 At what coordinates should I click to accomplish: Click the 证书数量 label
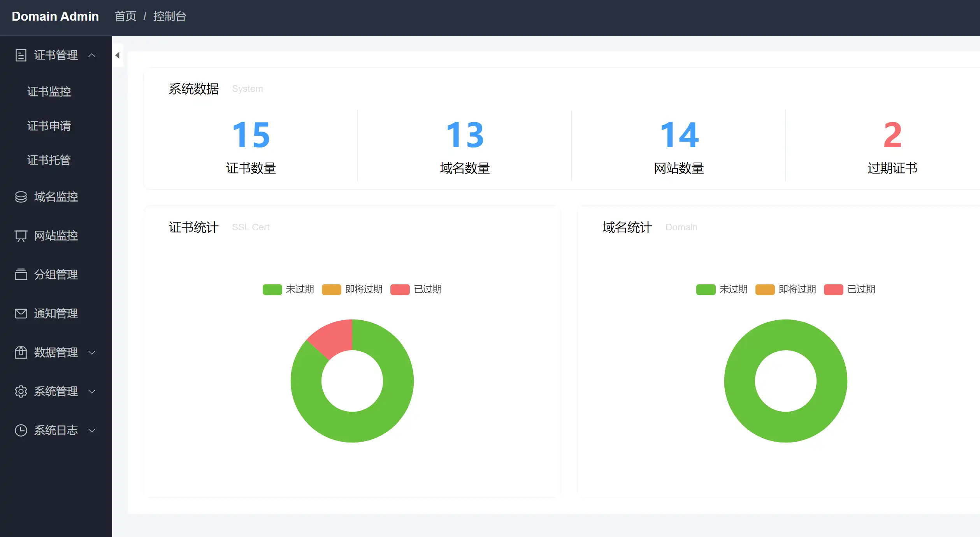tap(251, 168)
